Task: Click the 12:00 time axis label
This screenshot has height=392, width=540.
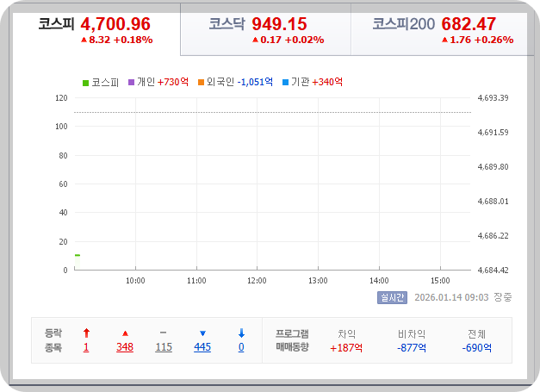Action: [x=257, y=281]
